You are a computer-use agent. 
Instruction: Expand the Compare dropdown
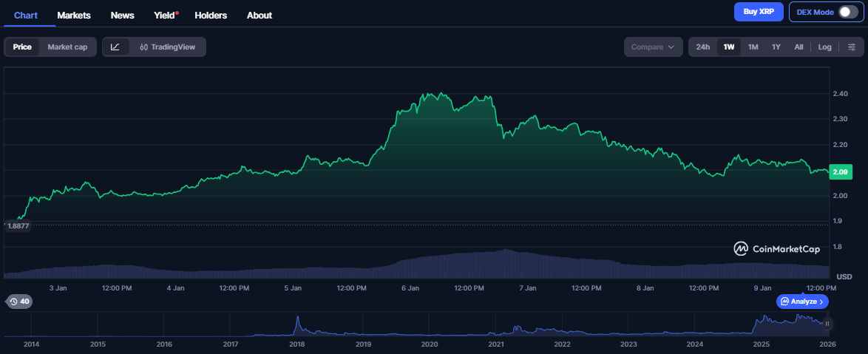coord(652,47)
